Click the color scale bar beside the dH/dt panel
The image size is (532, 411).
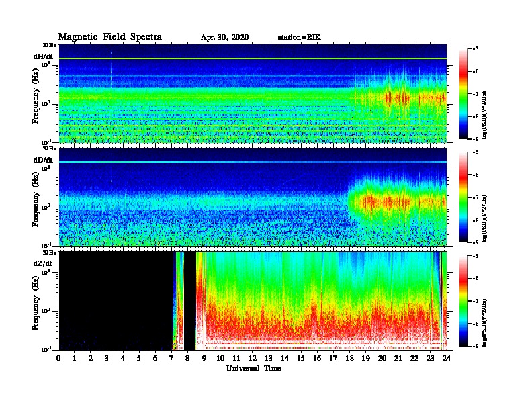click(x=463, y=94)
